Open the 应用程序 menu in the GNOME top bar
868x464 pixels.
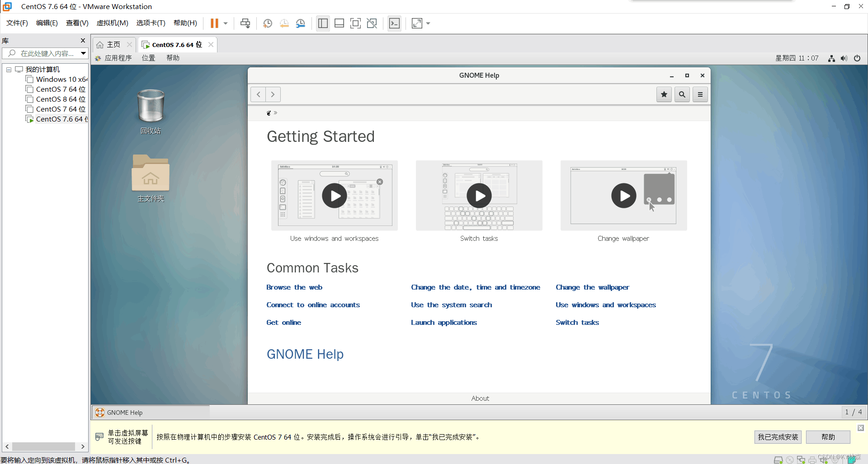(x=114, y=58)
